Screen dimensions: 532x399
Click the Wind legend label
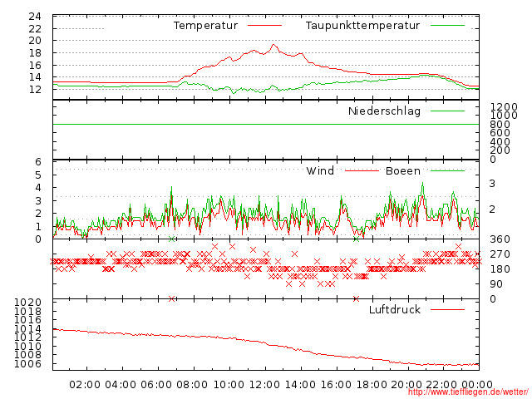click(x=320, y=170)
